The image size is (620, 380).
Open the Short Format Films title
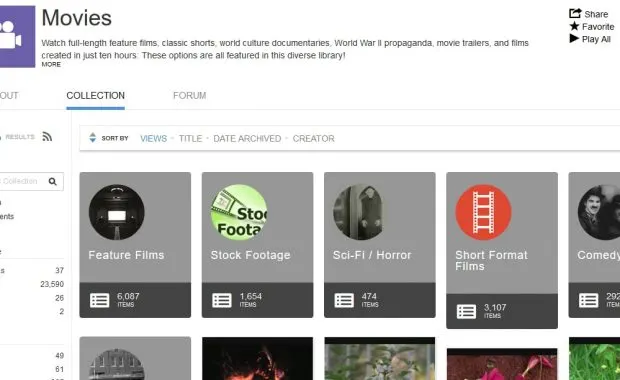tap(491, 261)
